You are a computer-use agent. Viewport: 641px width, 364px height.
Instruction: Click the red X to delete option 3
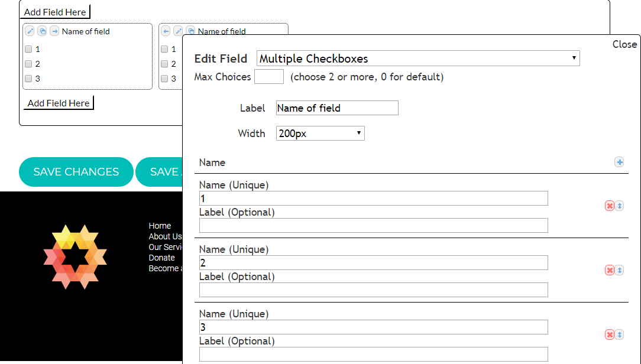click(610, 334)
